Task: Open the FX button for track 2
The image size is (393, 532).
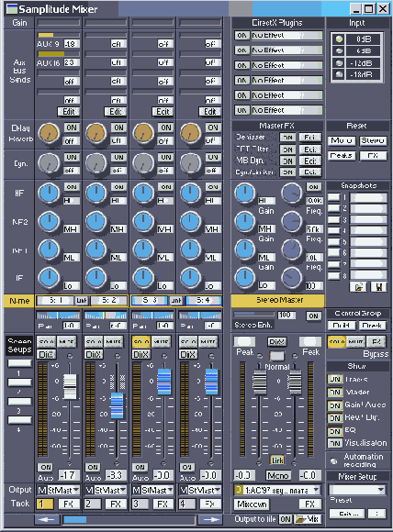Action: pyautogui.click(x=116, y=504)
